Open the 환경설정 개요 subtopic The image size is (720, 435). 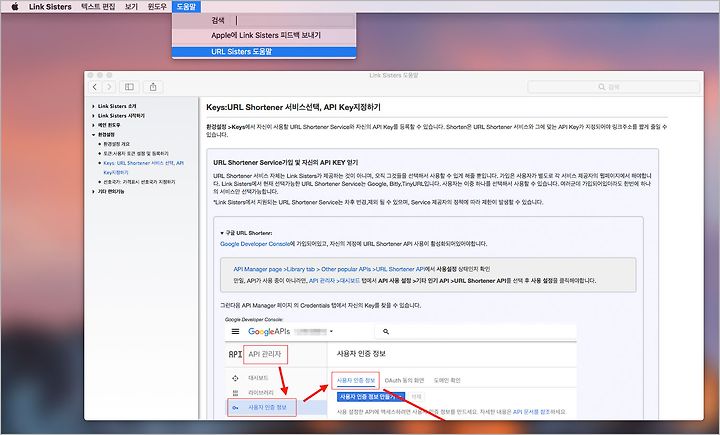tap(116, 144)
